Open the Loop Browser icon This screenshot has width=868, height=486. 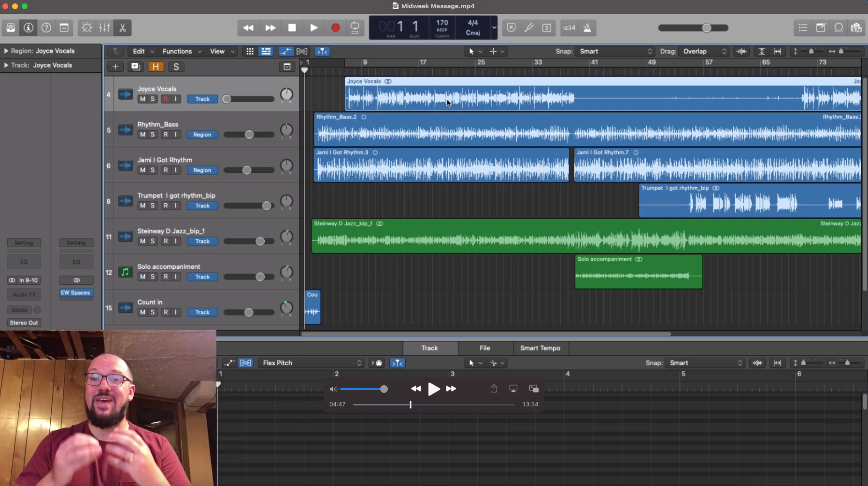coord(839,28)
